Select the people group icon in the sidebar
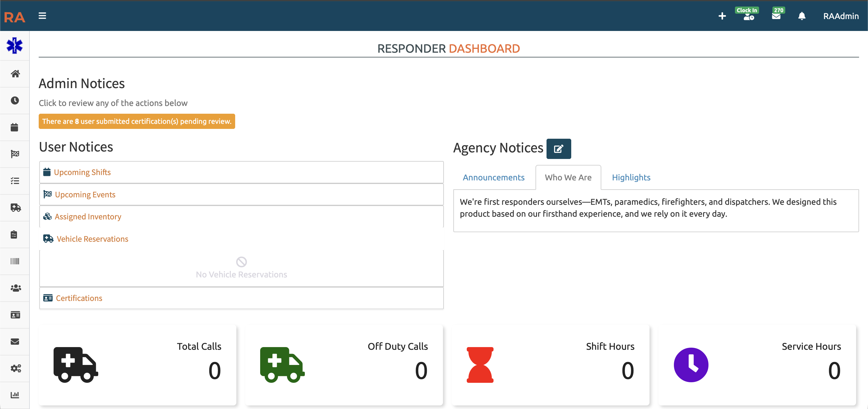 coord(15,288)
